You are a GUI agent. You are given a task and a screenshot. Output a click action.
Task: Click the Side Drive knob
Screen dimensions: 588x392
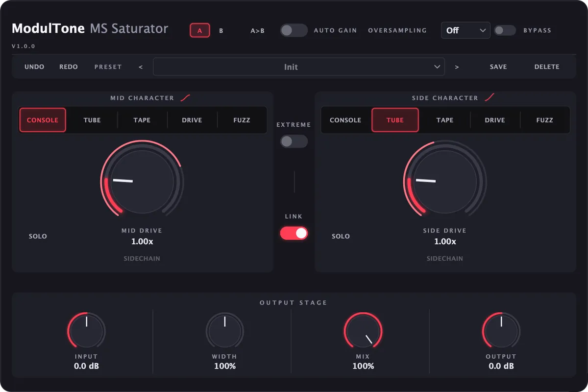pos(445,182)
